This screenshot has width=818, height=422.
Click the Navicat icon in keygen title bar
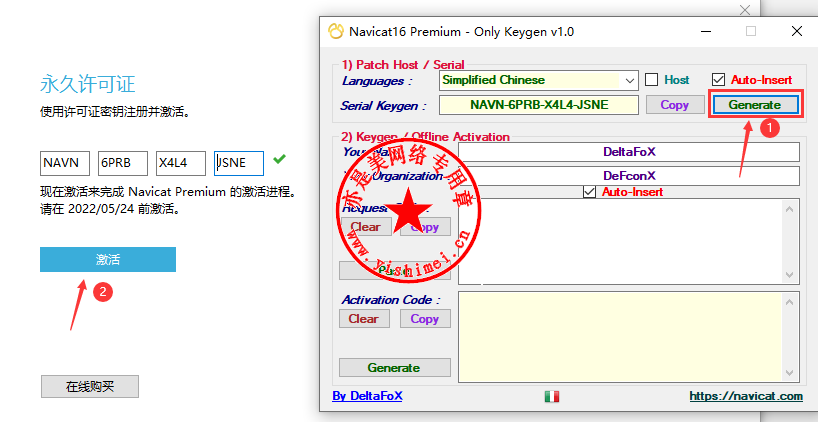[x=335, y=31]
